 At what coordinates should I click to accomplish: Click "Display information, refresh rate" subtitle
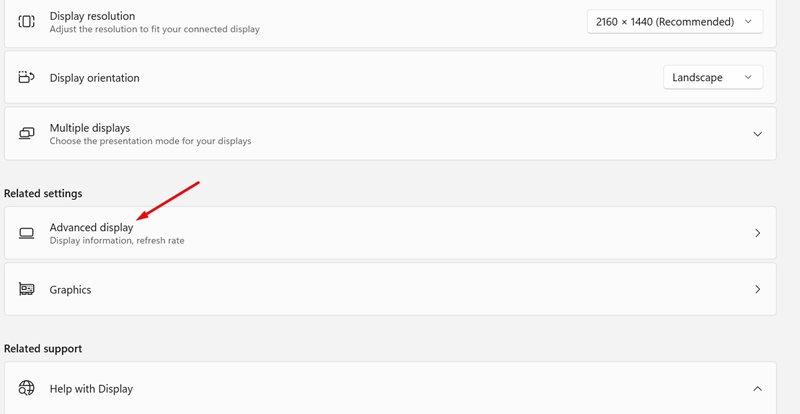pos(117,240)
